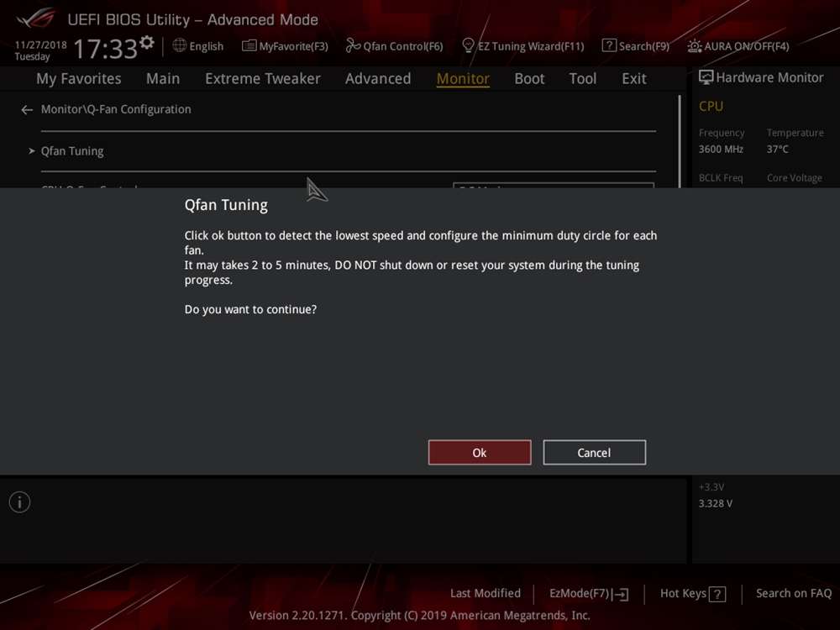Confirm Qfan Tuning with Ok button

point(479,453)
